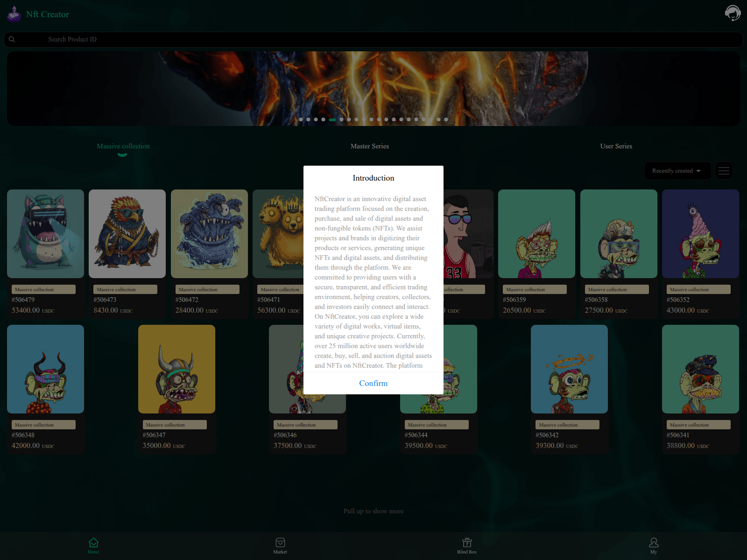
Task: Open the Home navigation icon
Action: click(x=93, y=543)
